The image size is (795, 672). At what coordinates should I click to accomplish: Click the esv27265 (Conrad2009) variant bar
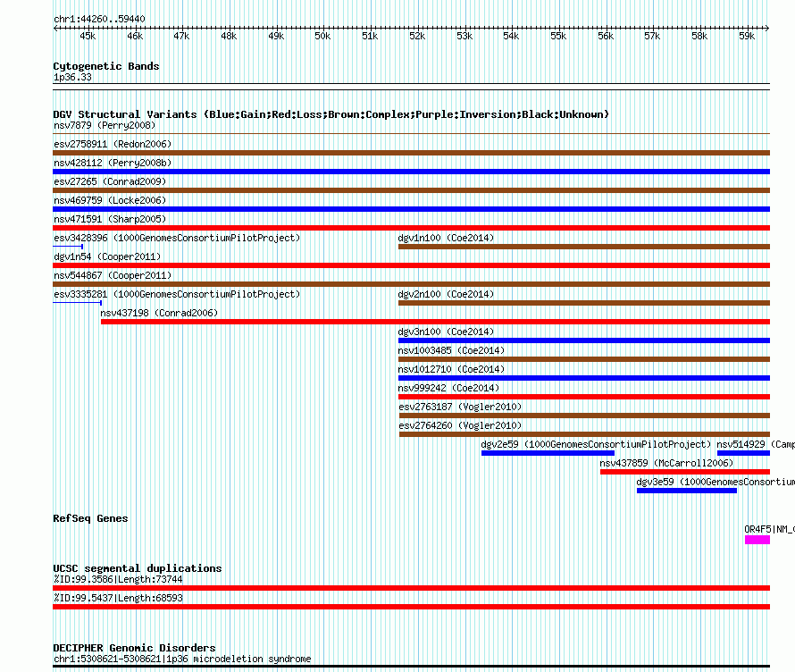(x=411, y=190)
